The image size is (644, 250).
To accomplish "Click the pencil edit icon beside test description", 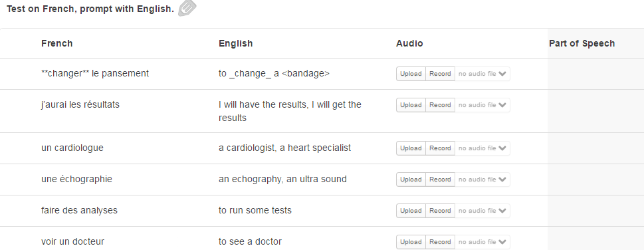I will [x=187, y=8].
